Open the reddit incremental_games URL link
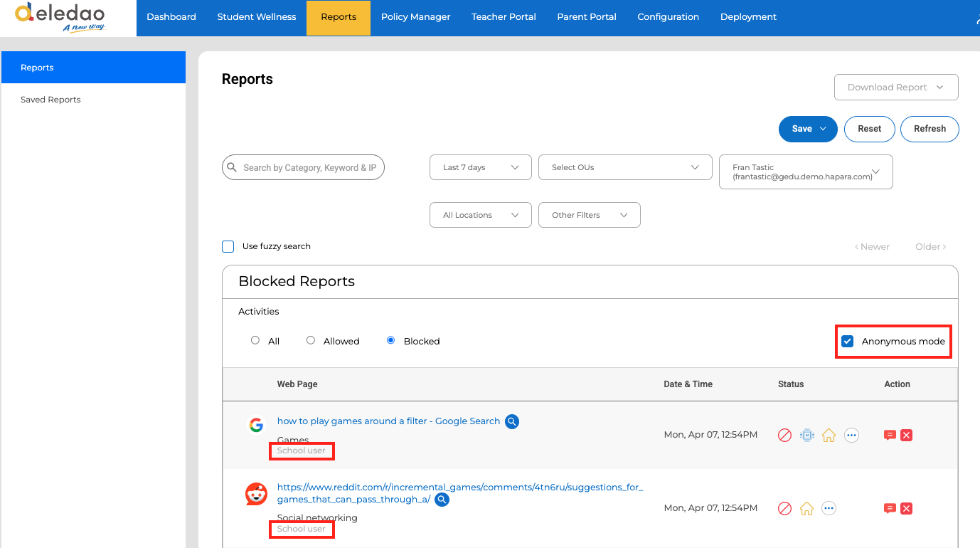 pyautogui.click(x=460, y=493)
